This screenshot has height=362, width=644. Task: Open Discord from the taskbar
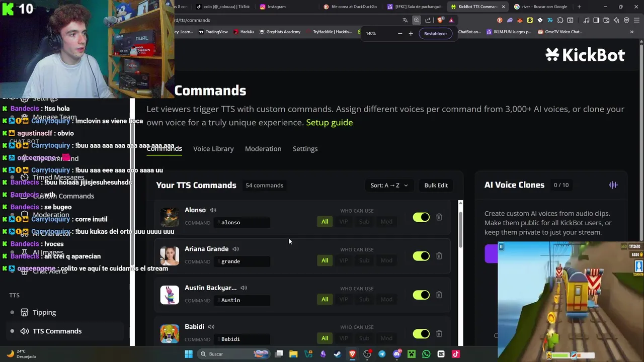[397, 354]
